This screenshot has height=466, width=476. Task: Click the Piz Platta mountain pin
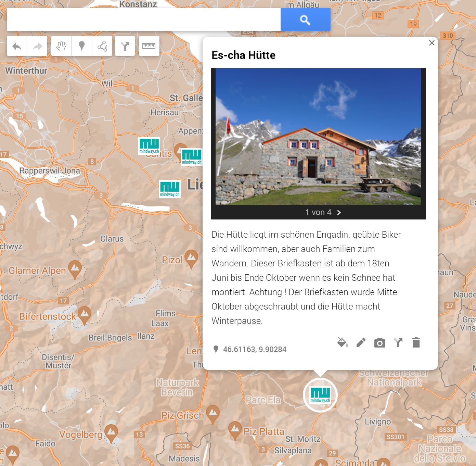click(235, 431)
